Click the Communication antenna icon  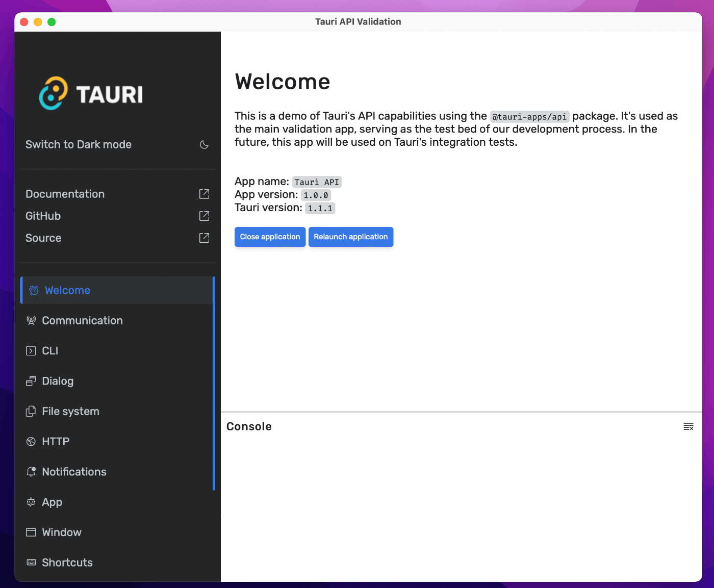(31, 320)
